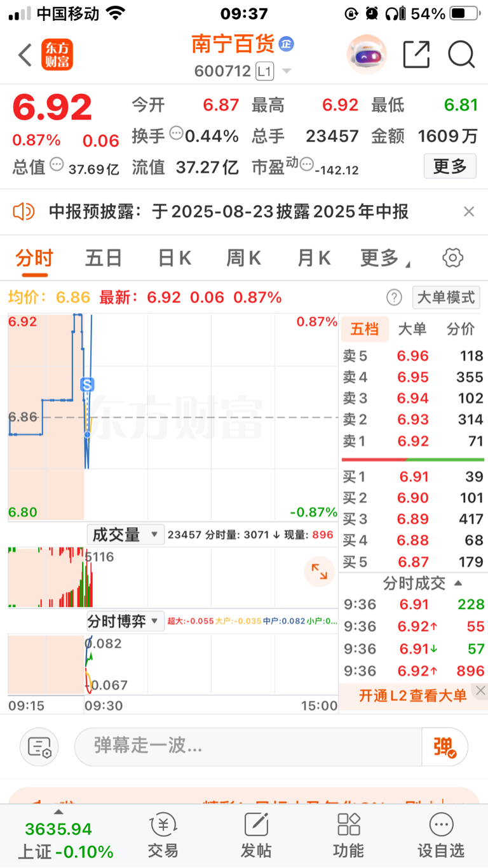Close the 开通L2 banner

[480, 690]
